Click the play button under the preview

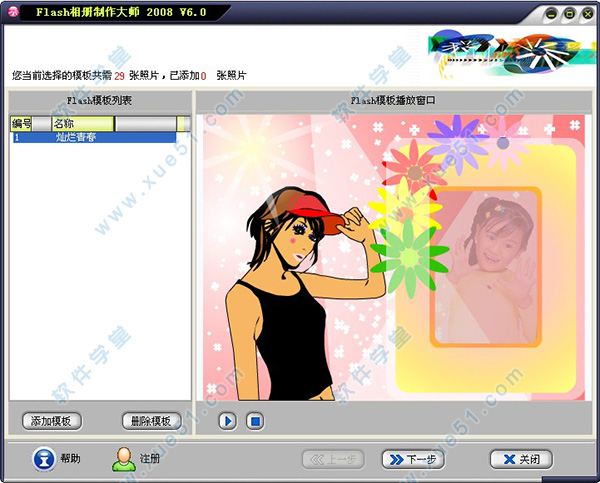click(228, 421)
